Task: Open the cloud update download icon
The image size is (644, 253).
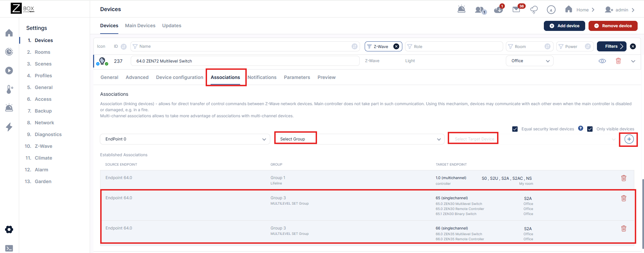Action: [499, 9]
